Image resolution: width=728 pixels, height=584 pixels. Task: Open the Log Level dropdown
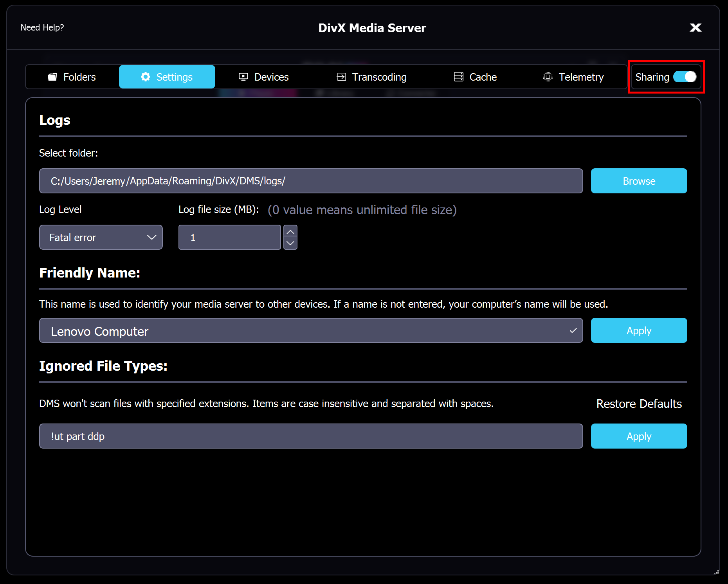(x=101, y=237)
